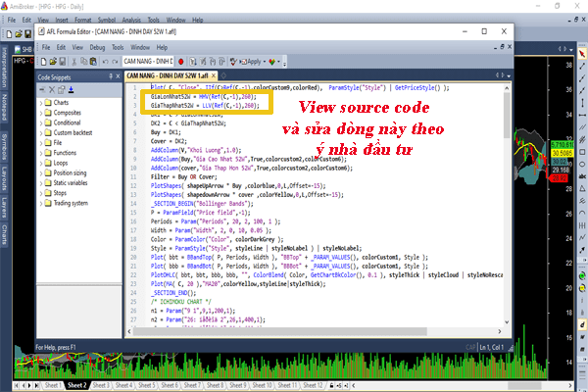Expand the Loops snippets folder

point(41,164)
